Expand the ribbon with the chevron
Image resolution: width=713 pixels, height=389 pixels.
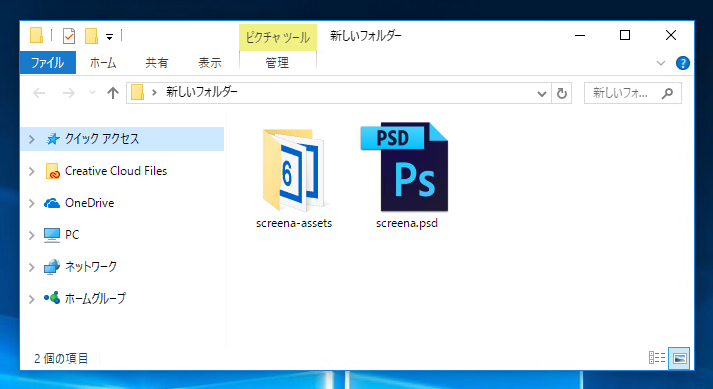661,63
